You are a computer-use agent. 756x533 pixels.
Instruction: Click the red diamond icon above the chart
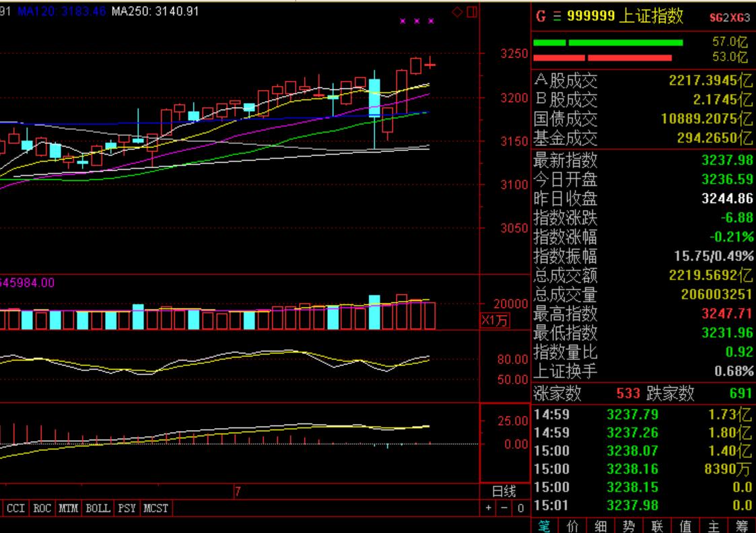(x=457, y=11)
